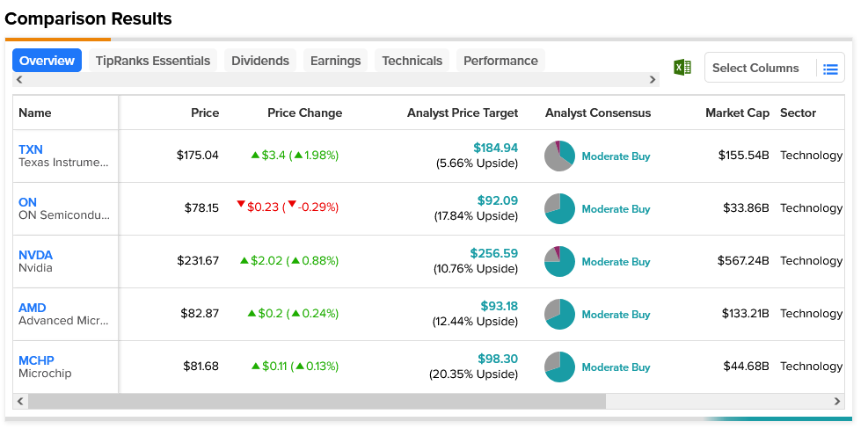868x436 pixels.
Task: Switch to the Dividends tab
Action: 260,61
